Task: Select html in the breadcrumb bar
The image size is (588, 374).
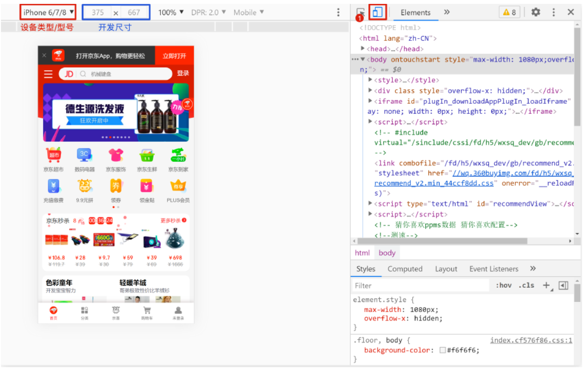Action: pos(362,253)
